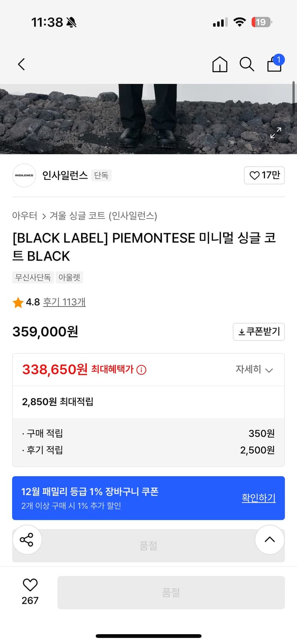Open the home screen via house icon
The width and height of the screenshot is (297, 644).
pos(219,64)
